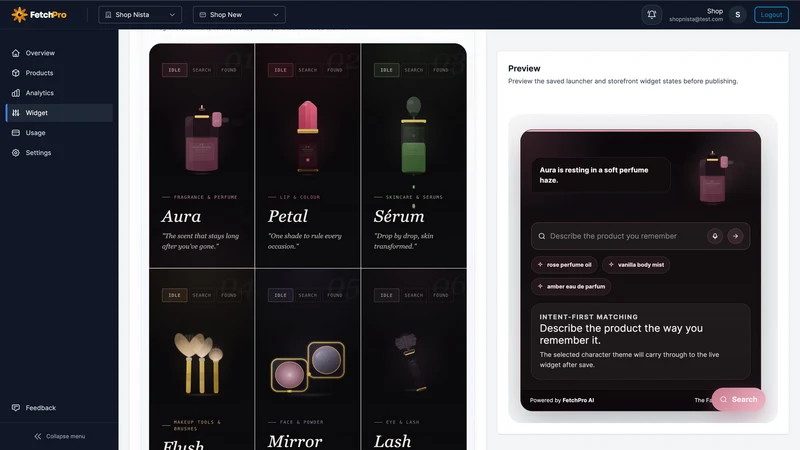This screenshot has height=450, width=800.
Task: Open Usage in sidebar
Action: click(59, 133)
